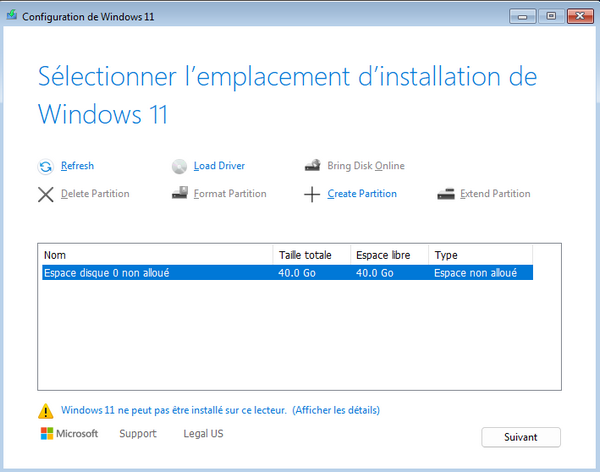Click the yellow warning triangle icon

[45, 411]
